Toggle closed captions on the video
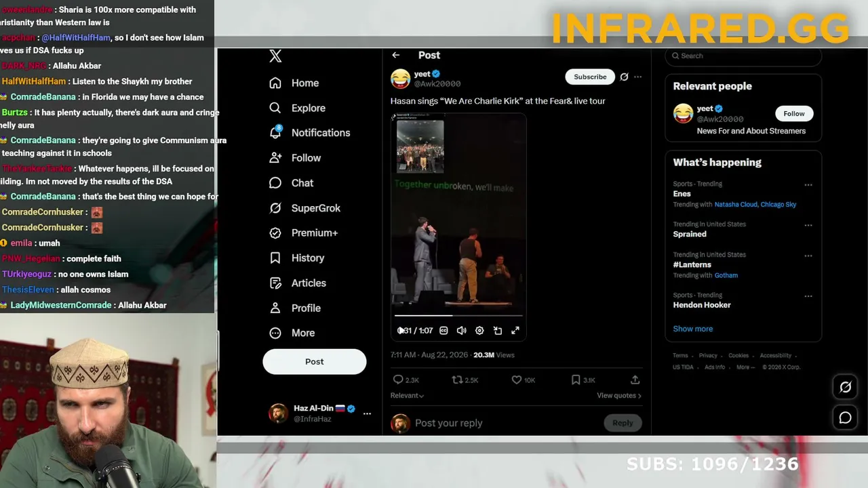Image resolution: width=868 pixels, height=488 pixels. coord(443,331)
